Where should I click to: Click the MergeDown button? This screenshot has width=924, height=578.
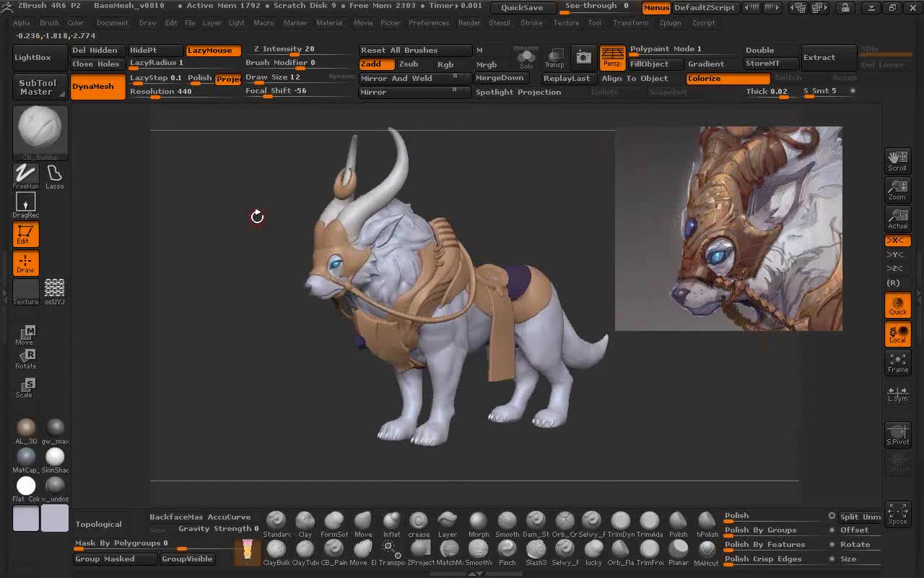click(500, 78)
